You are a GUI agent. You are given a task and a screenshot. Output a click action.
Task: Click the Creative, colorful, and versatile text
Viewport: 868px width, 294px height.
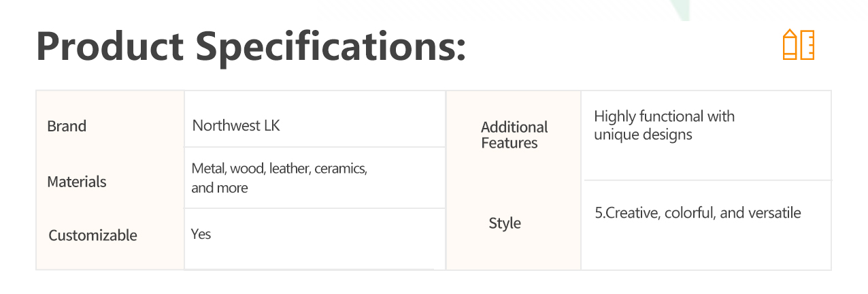(x=698, y=213)
